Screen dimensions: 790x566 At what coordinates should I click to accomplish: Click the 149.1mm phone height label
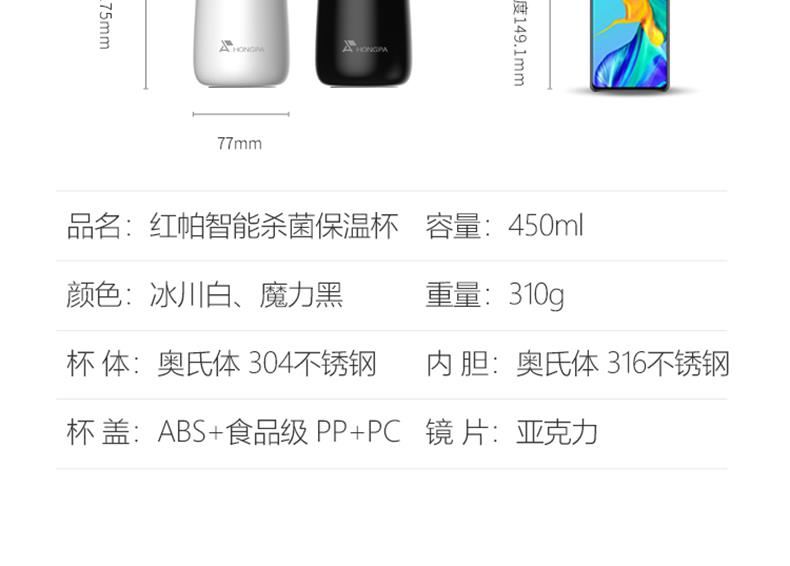click(520, 44)
